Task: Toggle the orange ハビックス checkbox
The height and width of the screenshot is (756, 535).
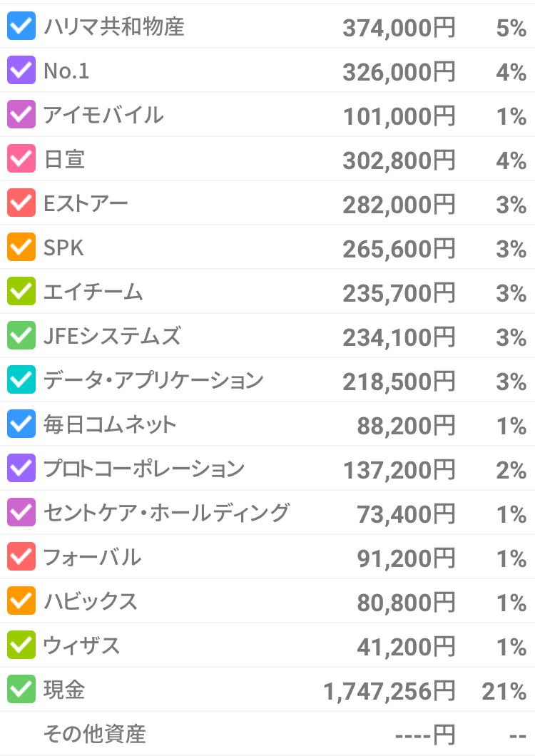Action: coord(21,601)
